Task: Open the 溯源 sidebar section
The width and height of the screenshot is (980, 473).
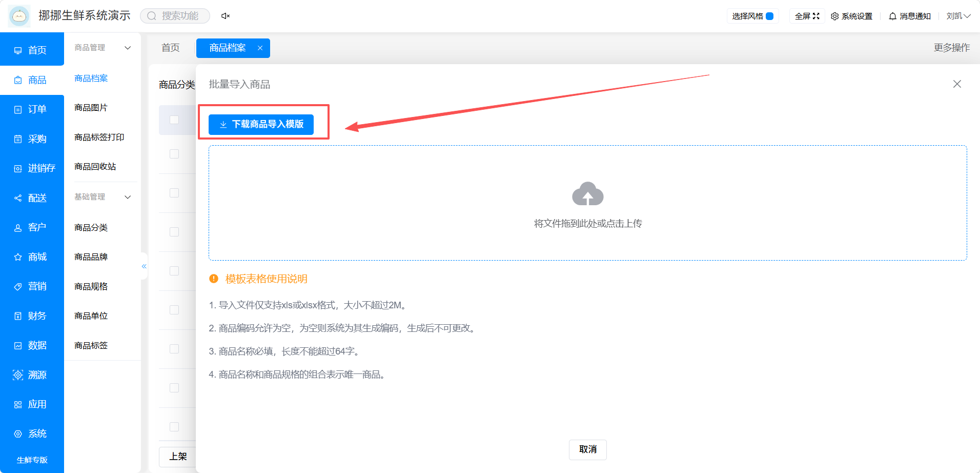Action: tap(32, 375)
